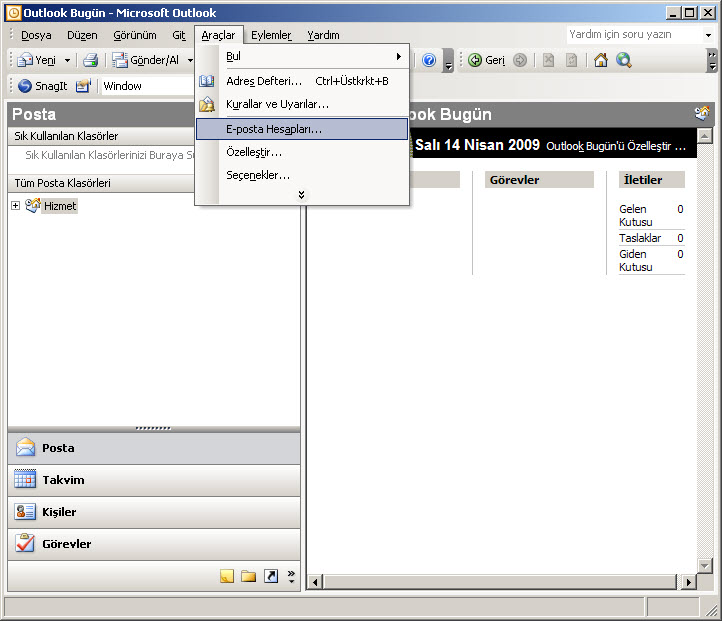This screenshot has height=621, width=722.
Task: Click the Yeni new mail icon
Action: click(x=25, y=60)
